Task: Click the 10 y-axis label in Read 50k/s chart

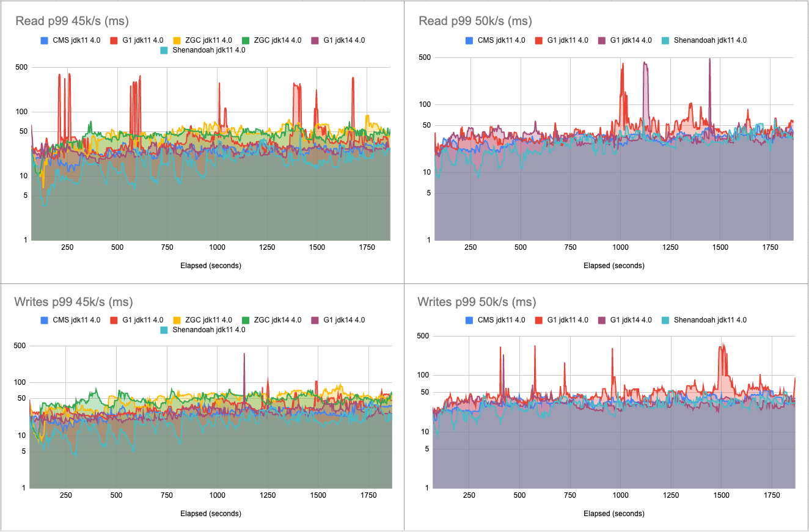Action: (x=426, y=173)
